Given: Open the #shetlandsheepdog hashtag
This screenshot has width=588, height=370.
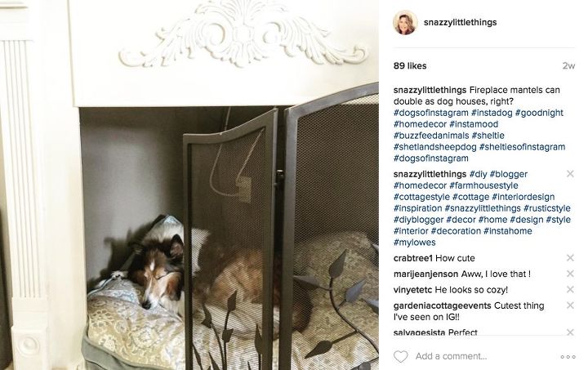Looking at the screenshot, I should click(x=434, y=147).
